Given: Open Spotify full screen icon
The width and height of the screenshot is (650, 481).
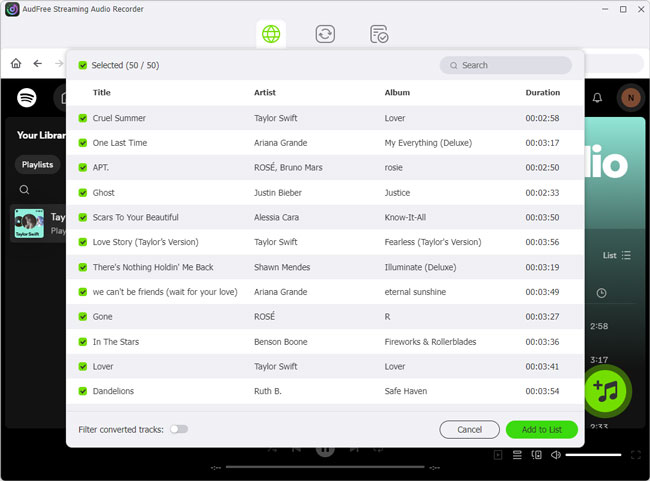Looking at the screenshot, I should 635,455.
